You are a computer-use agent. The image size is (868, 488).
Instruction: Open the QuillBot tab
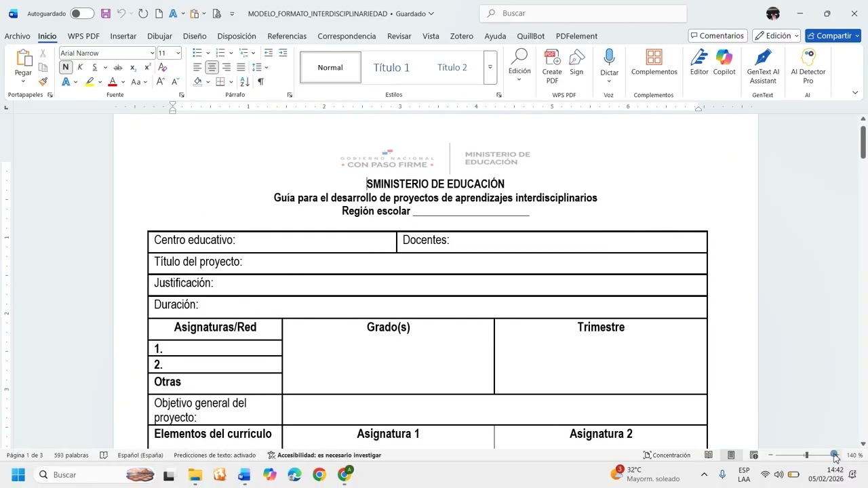click(530, 36)
